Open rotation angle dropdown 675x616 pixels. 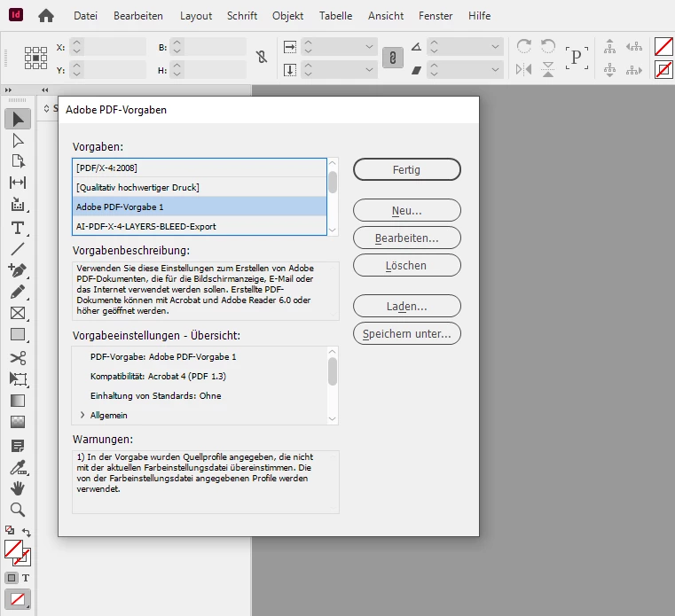(495, 46)
